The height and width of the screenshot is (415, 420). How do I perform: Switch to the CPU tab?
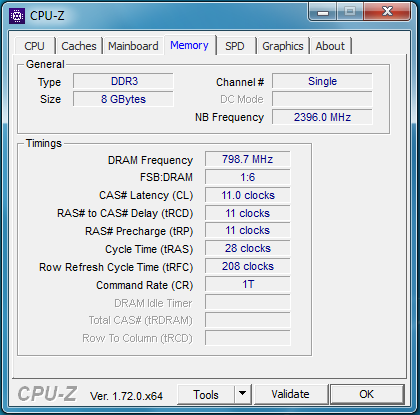[x=34, y=46]
